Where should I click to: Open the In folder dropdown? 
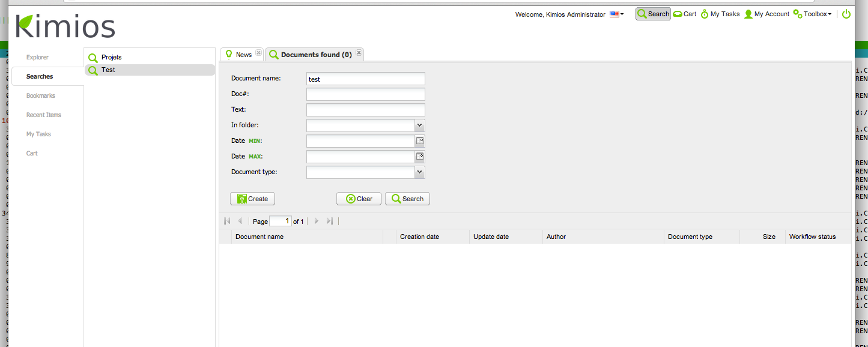(420, 125)
